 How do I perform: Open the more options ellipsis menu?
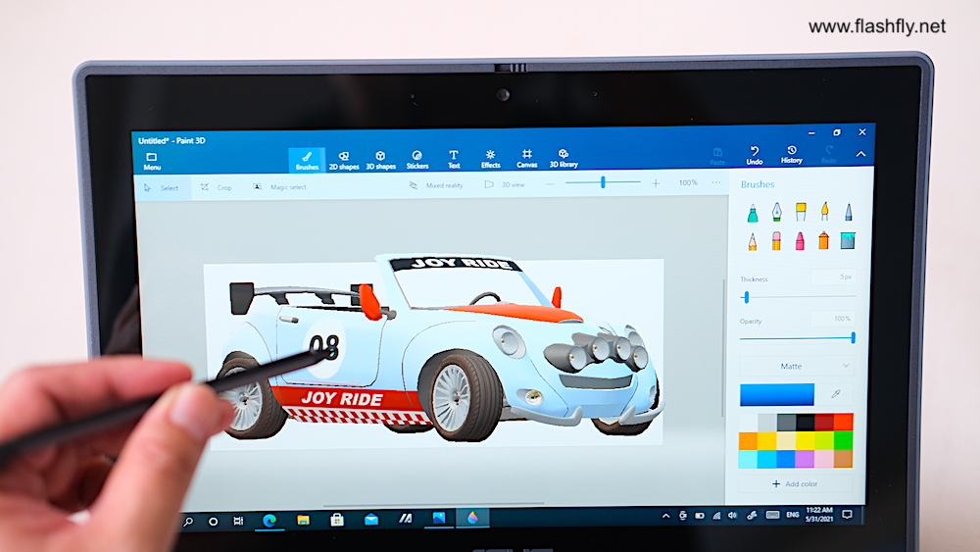pos(716,183)
